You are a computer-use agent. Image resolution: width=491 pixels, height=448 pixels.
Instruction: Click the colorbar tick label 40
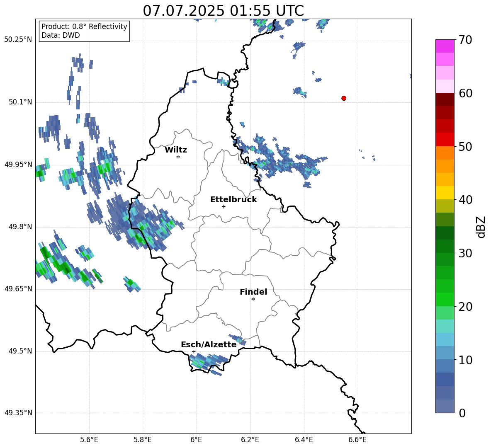pos(465,200)
